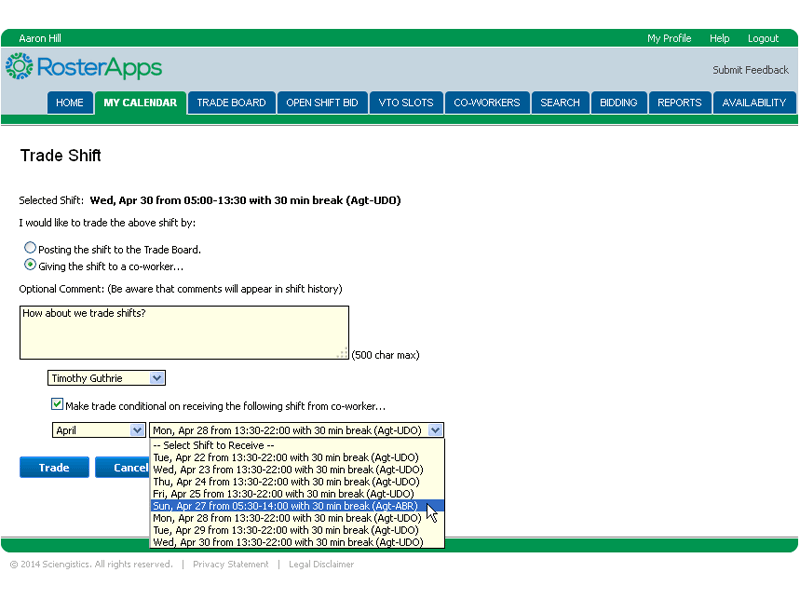Viewport: 800px width, 600px height.
Task: Open the April month dropdown
Action: 98,430
